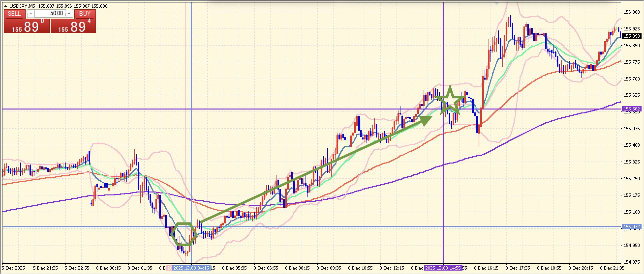Click the USDJPY,M5 chart title text
This screenshot has height=274, width=644.
[22, 6]
